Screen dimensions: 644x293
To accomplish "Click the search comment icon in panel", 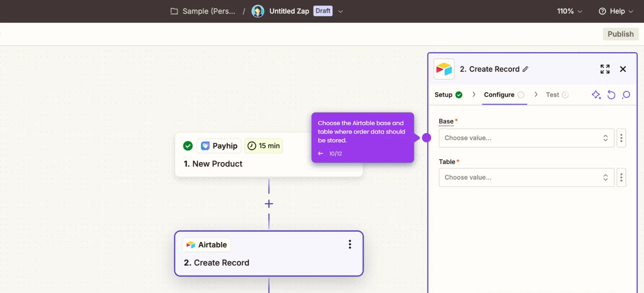I will [x=626, y=95].
